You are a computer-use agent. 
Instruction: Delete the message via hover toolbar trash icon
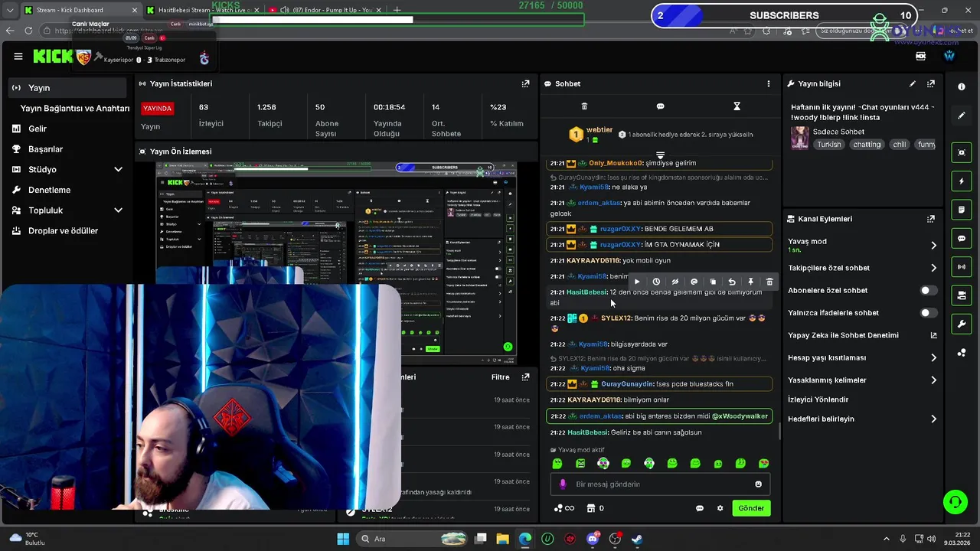tap(769, 282)
